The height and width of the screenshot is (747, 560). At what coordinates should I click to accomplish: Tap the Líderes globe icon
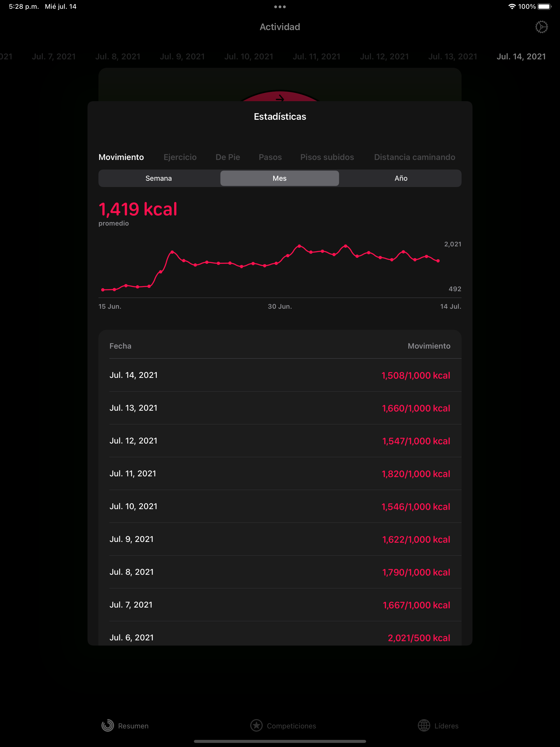coord(424,725)
